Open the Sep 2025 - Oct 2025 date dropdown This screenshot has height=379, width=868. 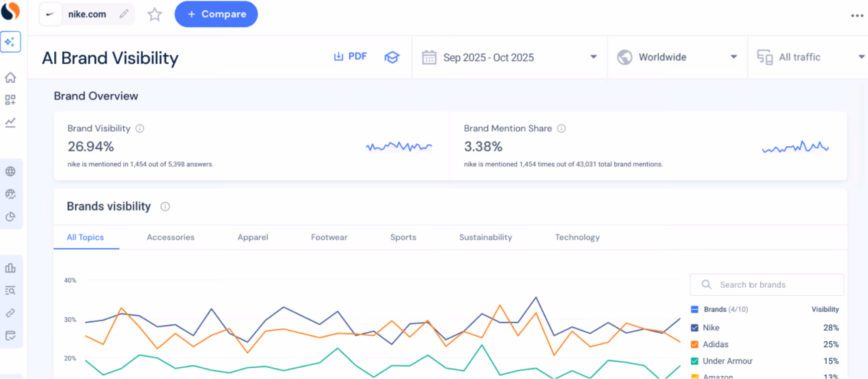509,57
